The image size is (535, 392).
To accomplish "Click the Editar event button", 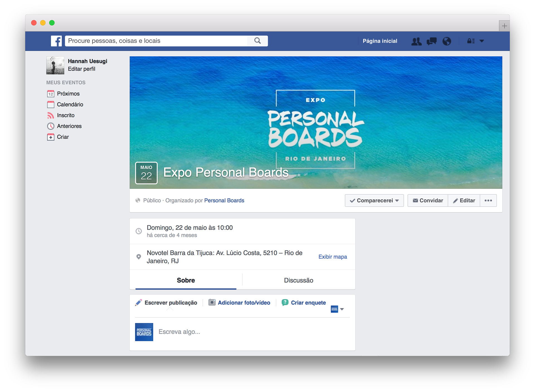I will (x=464, y=200).
